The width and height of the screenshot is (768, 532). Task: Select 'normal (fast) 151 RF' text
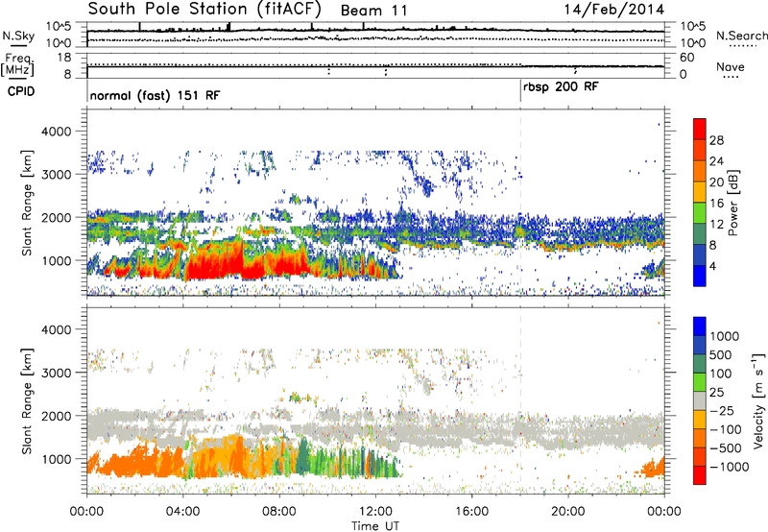[155, 95]
